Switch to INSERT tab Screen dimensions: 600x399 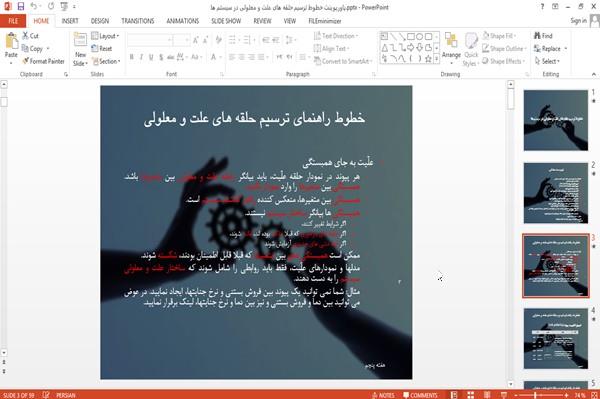tap(70, 21)
